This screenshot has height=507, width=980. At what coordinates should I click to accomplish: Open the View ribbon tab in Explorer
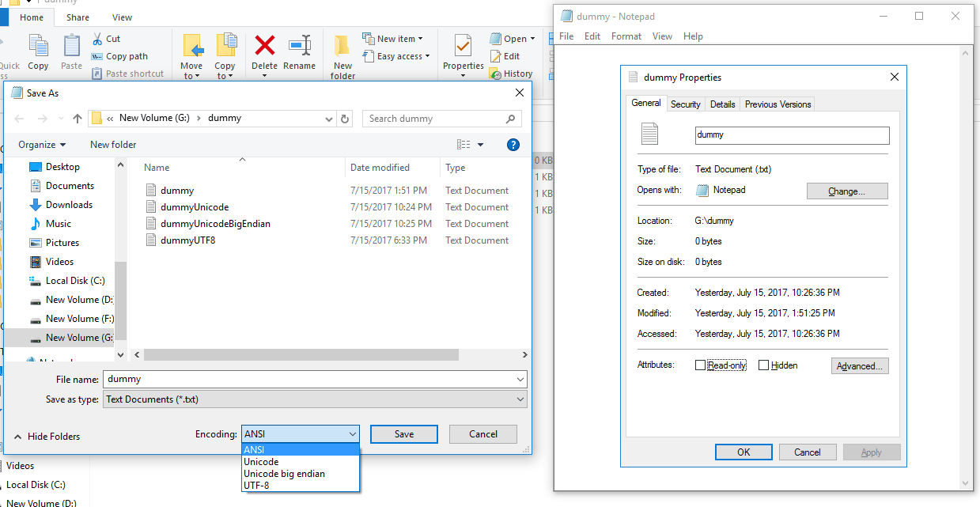click(122, 17)
